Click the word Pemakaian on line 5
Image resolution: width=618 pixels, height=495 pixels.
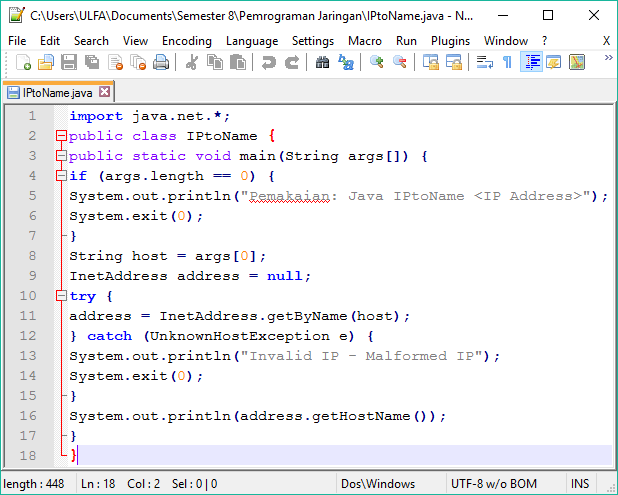(290, 196)
